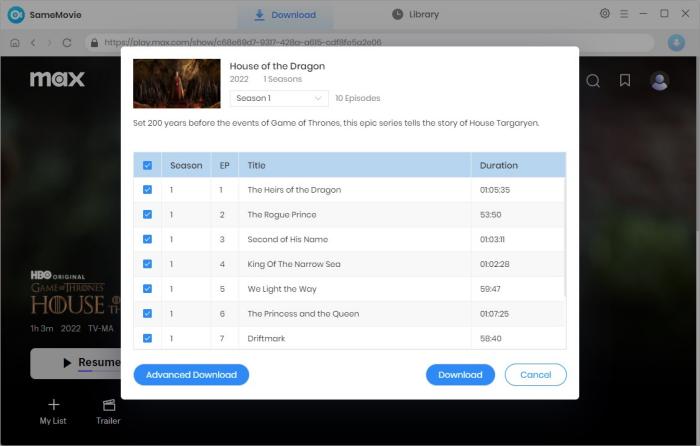Viewport: 700px width, 446px height.
Task: Switch to the Library tab
Action: point(415,14)
